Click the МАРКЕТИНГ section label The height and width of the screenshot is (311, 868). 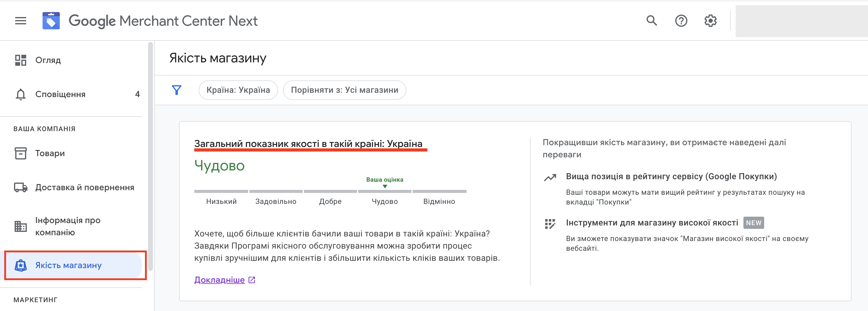(x=35, y=300)
